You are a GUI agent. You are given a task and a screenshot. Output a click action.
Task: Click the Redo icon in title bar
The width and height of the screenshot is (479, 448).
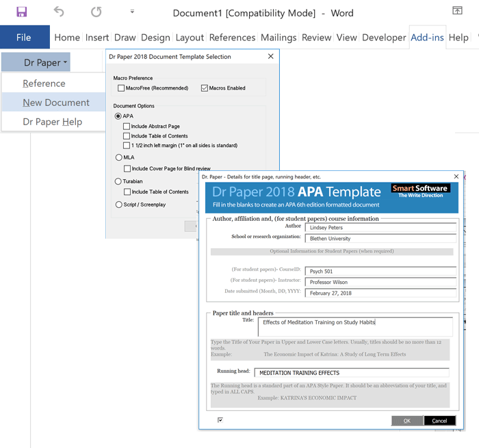[96, 12]
